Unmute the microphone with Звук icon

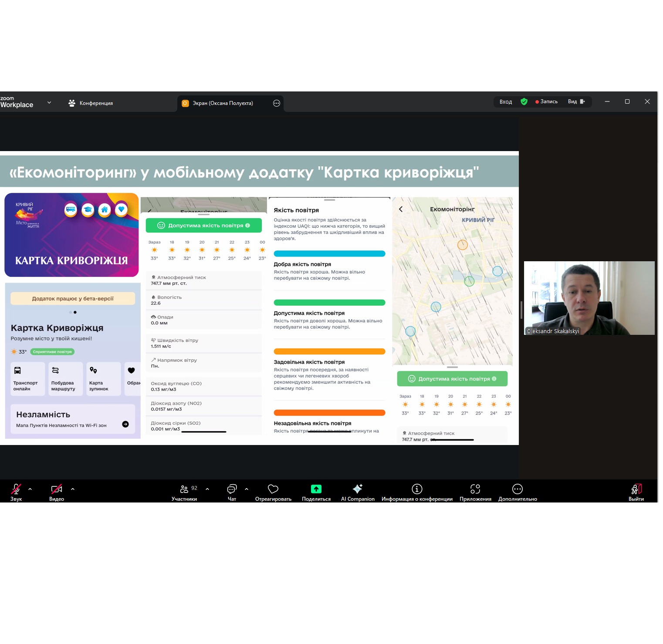16,489
